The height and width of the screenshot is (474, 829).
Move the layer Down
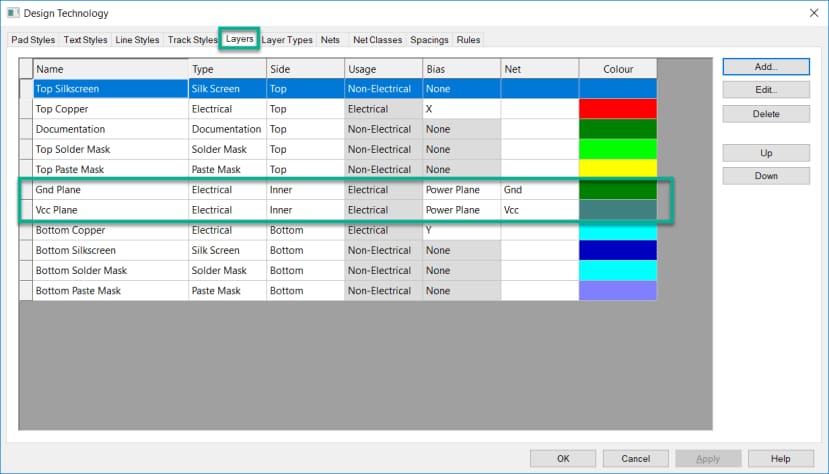click(x=766, y=175)
